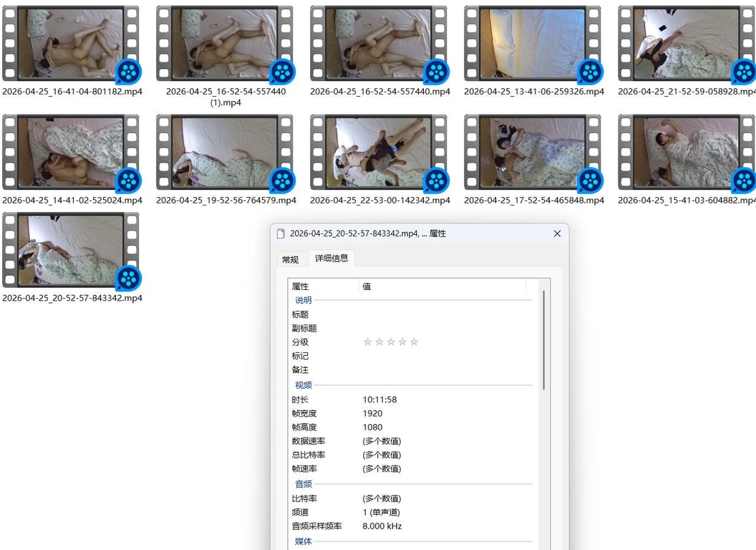Click the 副标题 property row
This screenshot has width=756, height=550.
(x=412, y=329)
